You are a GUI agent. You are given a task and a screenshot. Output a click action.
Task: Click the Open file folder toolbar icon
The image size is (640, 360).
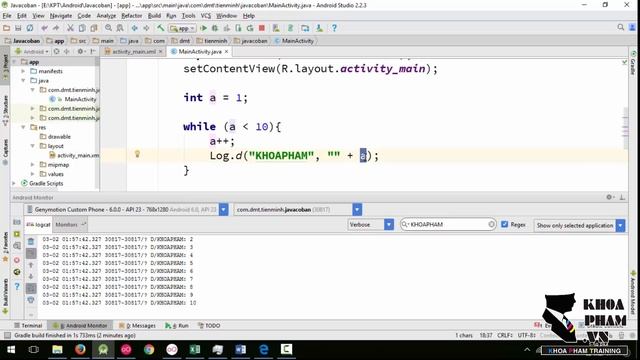point(7,28)
